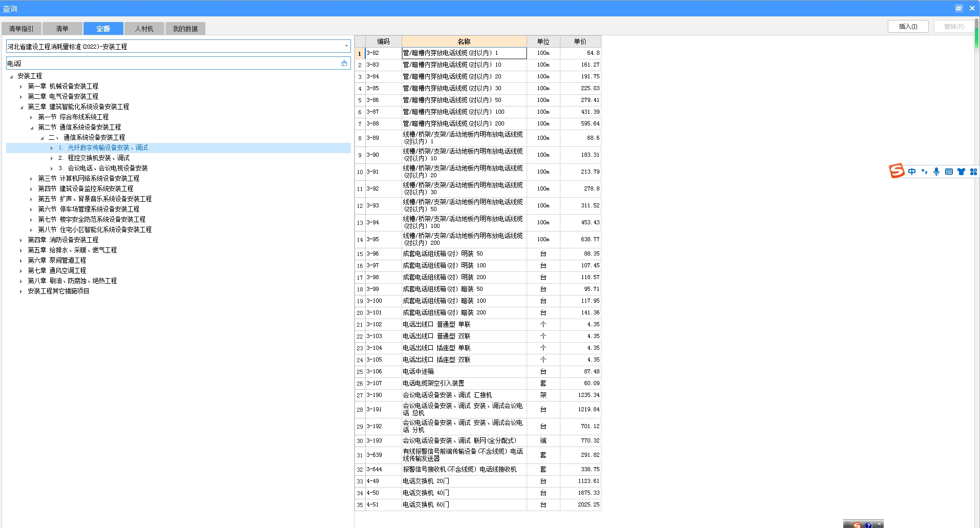Open the 人材机 tab
Image resolution: width=980 pixels, height=528 pixels.
pos(144,29)
